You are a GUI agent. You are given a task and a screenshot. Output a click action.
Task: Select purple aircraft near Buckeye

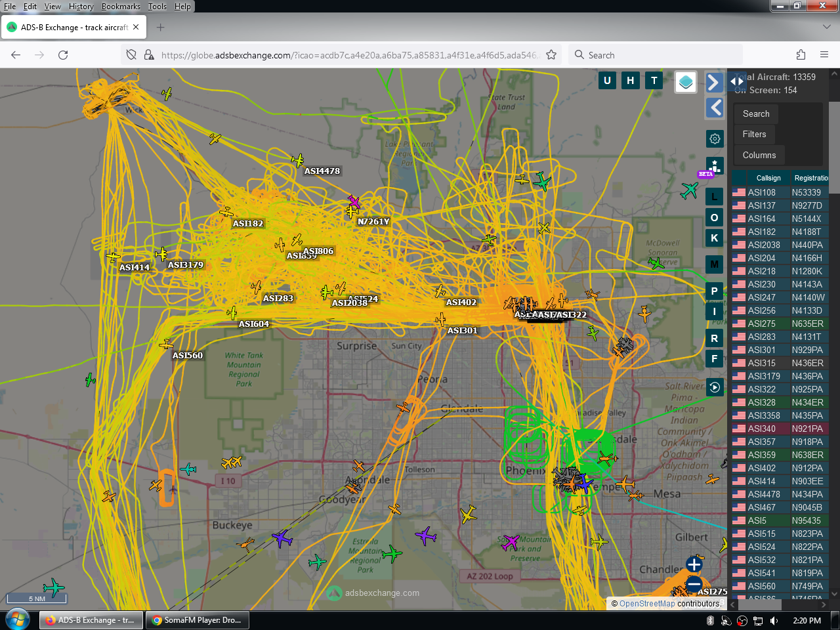(x=282, y=538)
